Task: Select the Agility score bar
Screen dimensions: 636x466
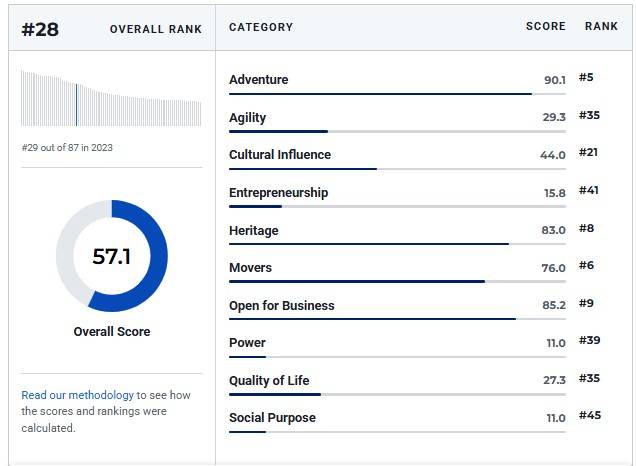Action: pos(397,131)
